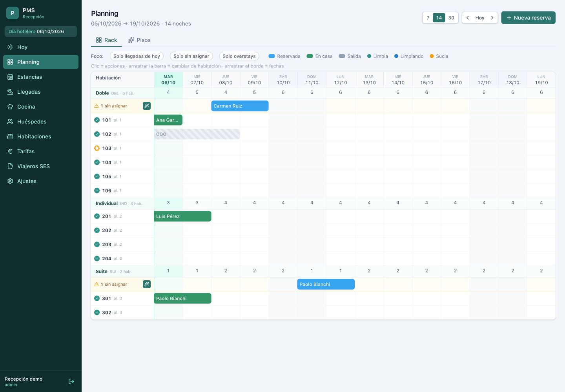Image resolution: width=565 pixels, height=392 pixels.
Task: Toggle Solo overstays filter
Action: (x=239, y=56)
